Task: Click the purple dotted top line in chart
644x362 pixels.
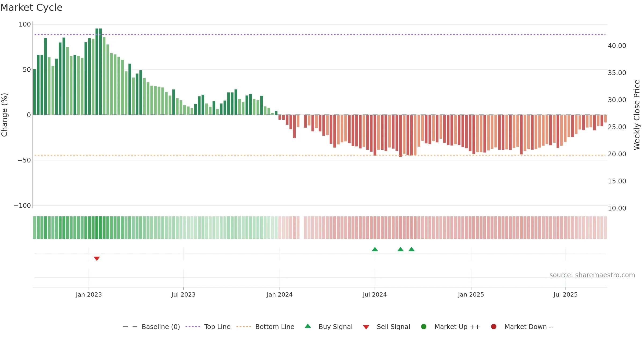Action: [320, 35]
